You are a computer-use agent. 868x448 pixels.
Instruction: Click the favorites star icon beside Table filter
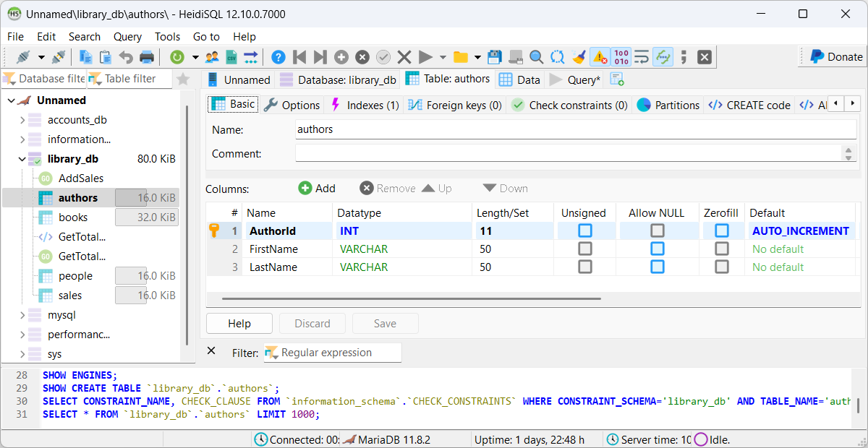[184, 79]
